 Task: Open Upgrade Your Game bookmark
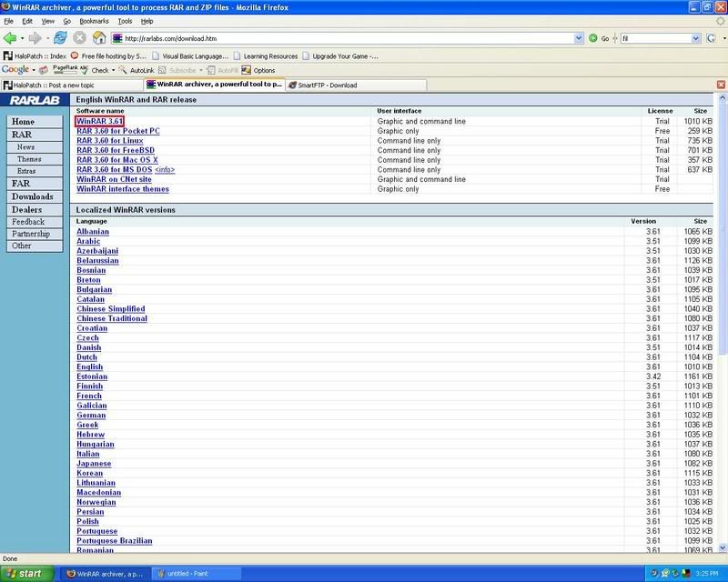(x=339, y=55)
